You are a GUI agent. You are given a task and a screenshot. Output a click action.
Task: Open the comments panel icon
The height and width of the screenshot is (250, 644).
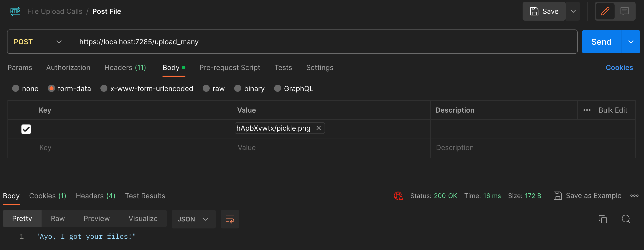tap(624, 11)
